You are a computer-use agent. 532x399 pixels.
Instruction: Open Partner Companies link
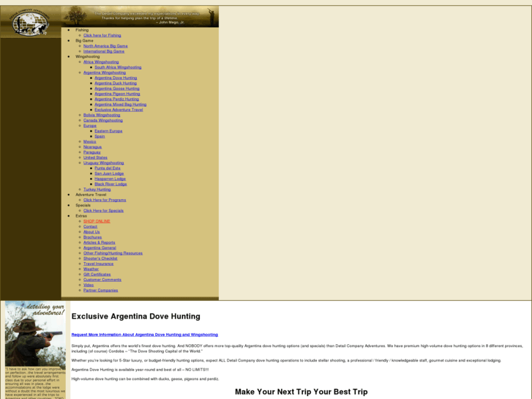[x=101, y=291]
